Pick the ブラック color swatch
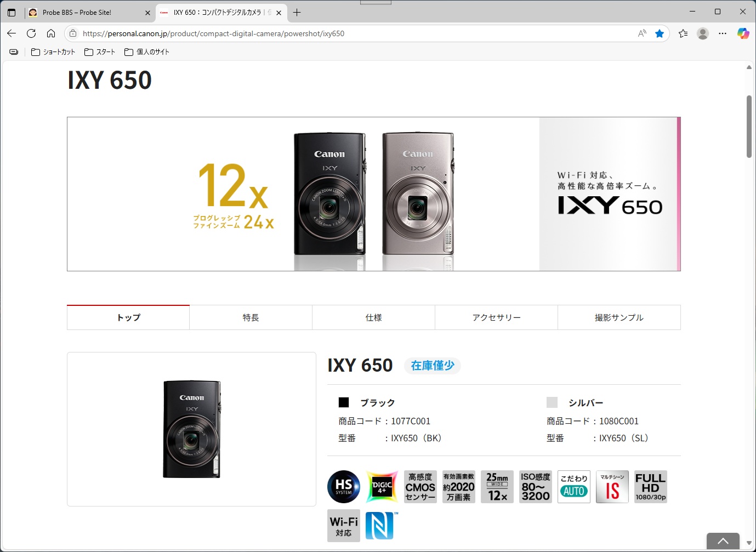 (344, 402)
